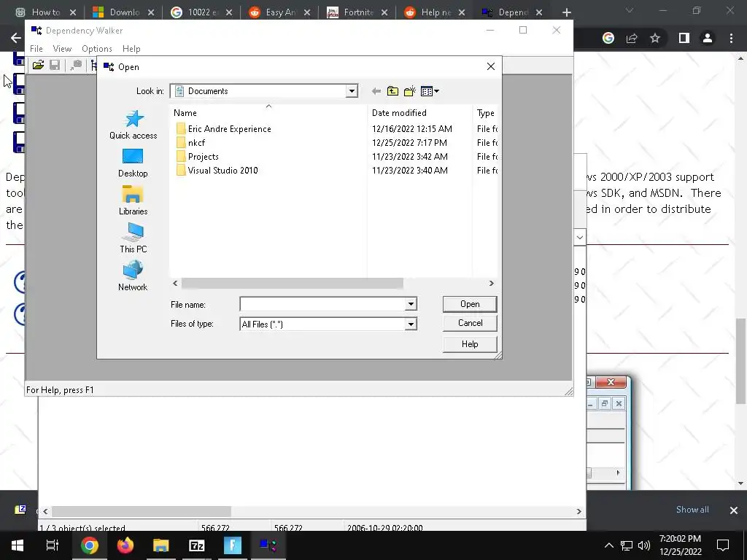
Task: Select This PC in the places bar
Action: coord(133,238)
